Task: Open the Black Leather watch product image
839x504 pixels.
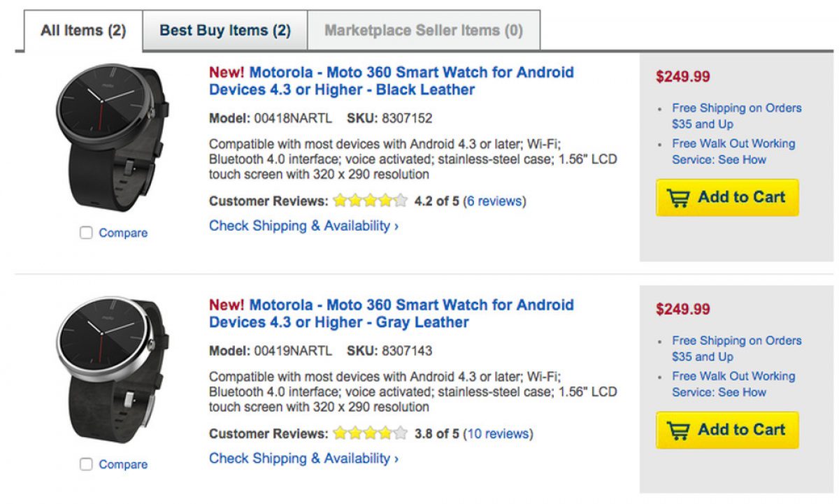Action: click(x=112, y=138)
